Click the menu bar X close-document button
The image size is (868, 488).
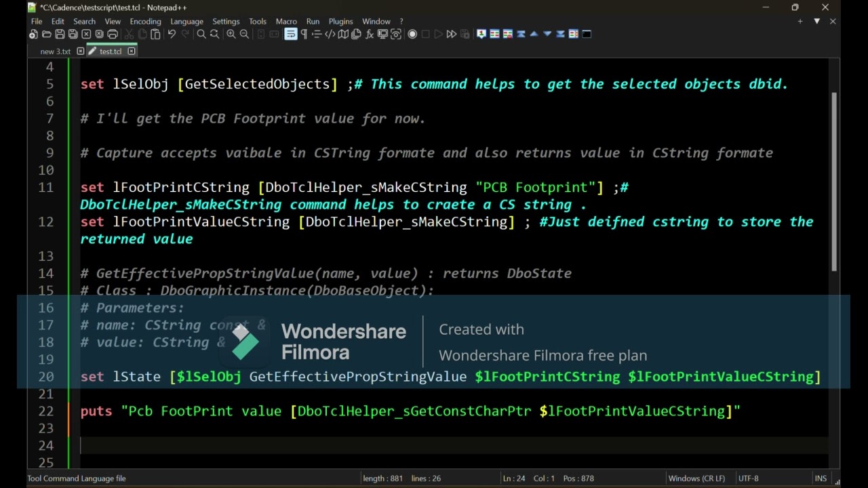(833, 21)
